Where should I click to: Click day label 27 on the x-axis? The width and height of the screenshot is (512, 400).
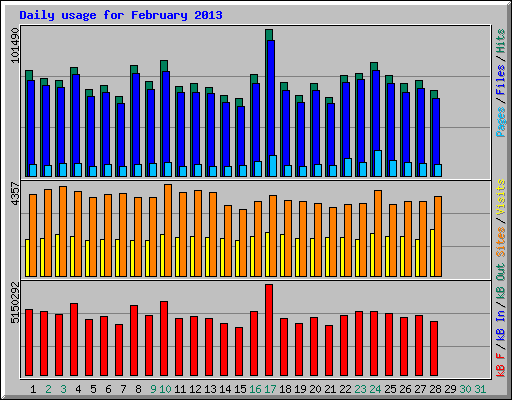(420, 389)
